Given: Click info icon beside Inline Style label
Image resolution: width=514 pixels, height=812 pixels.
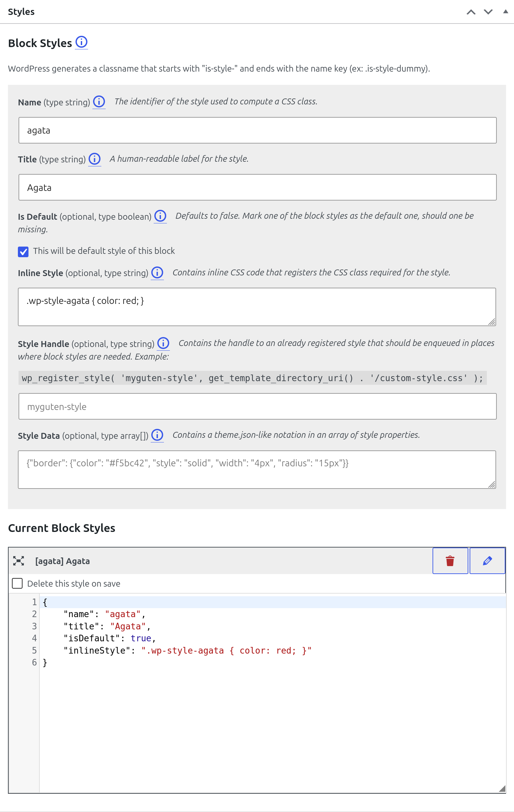Looking at the screenshot, I should click(x=157, y=272).
